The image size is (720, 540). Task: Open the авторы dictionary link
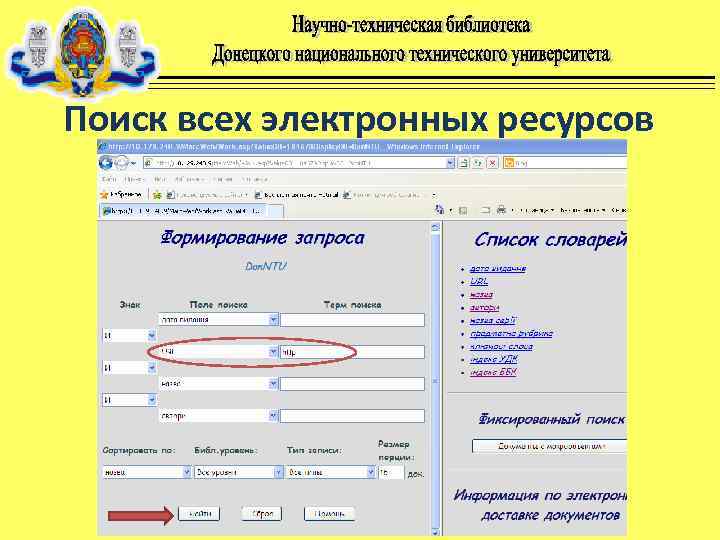click(484, 308)
